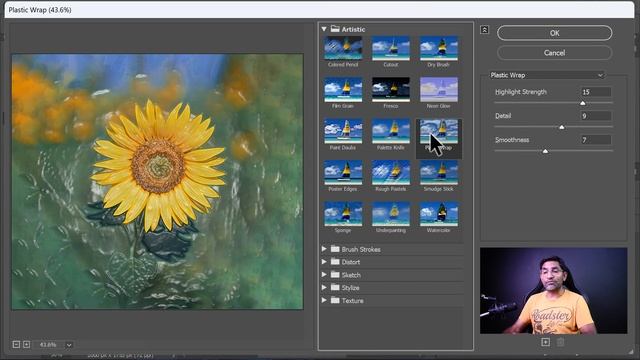Select the Colored Pencil filter thumbnail
This screenshot has height=360, width=640.
[x=343, y=48]
